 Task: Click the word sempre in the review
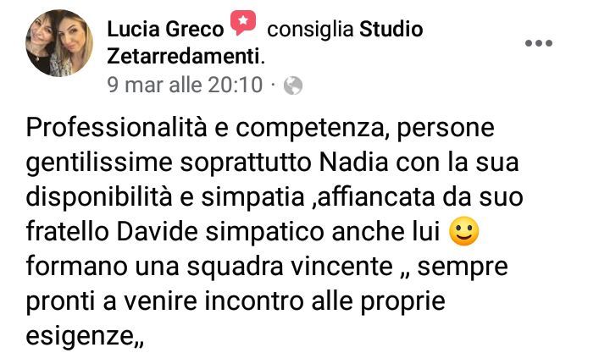[463, 268]
